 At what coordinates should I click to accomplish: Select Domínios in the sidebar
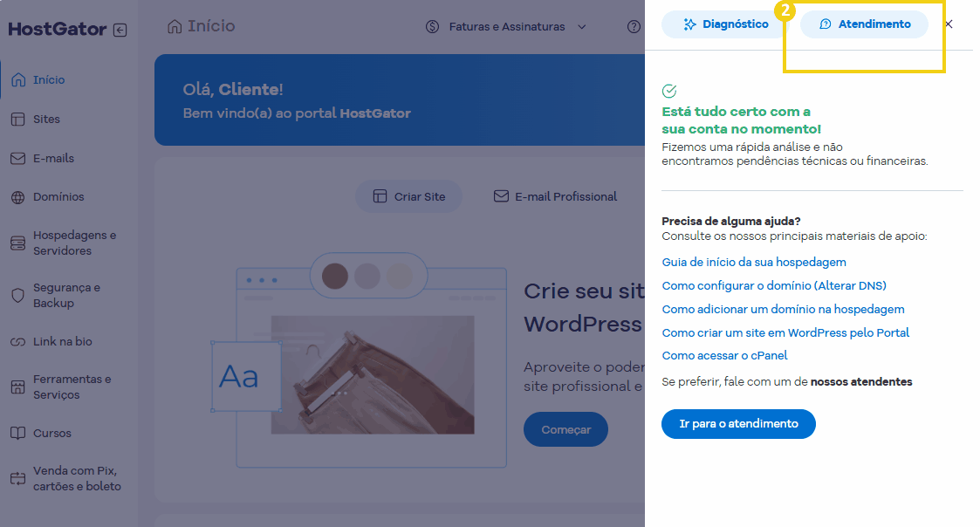point(58,197)
